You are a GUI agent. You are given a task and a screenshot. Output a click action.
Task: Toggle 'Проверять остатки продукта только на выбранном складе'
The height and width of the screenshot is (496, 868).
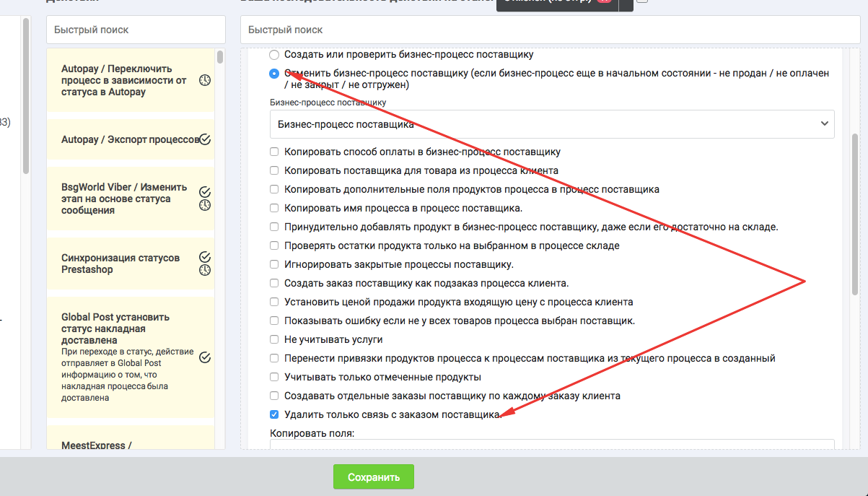pyautogui.click(x=274, y=245)
